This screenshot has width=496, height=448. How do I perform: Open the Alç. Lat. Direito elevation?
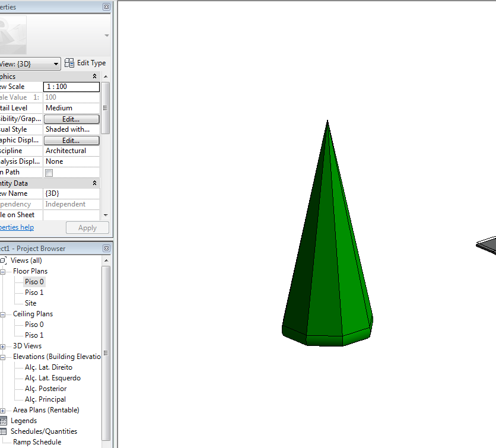click(x=49, y=367)
